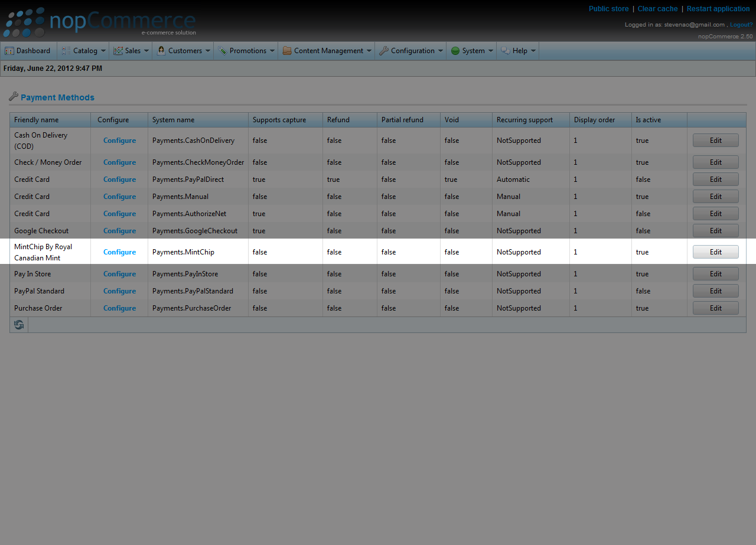This screenshot has width=756, height=545.
Task: Configure the Payments.Manual method
Action: point(119,197)
